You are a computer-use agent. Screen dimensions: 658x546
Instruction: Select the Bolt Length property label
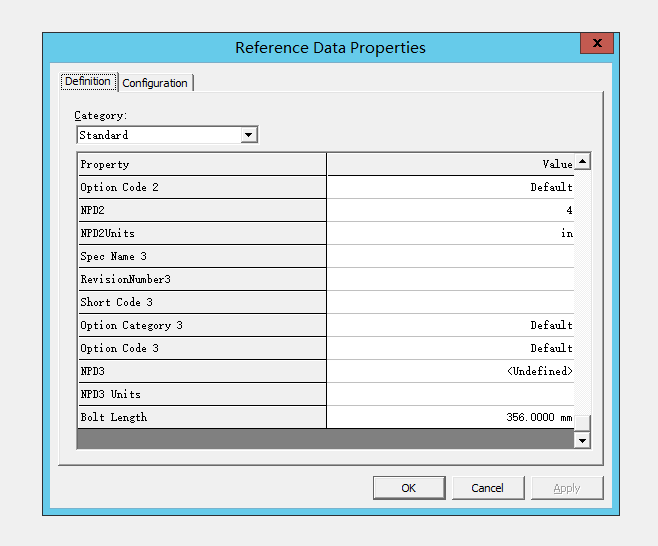tap(202, 417)
